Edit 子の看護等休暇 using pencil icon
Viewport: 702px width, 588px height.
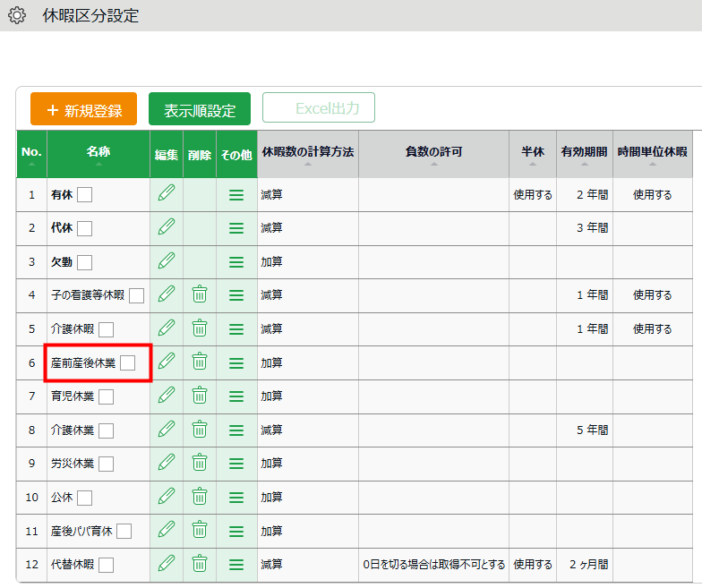point(167,294)
